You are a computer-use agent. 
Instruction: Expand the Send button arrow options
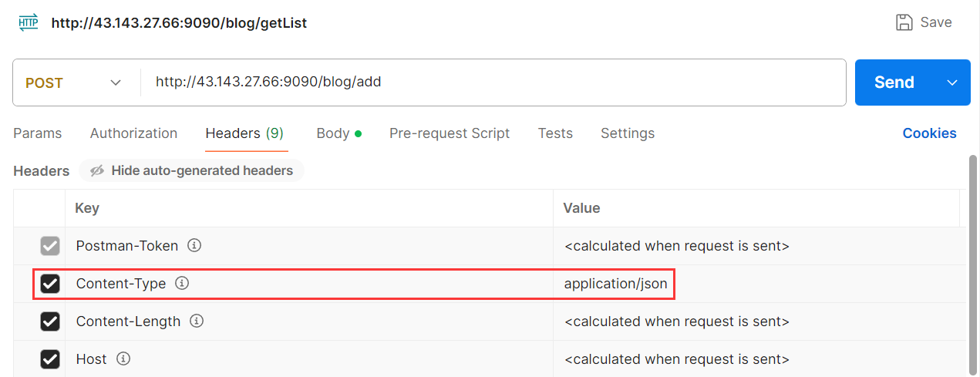[x=952, y=82]
